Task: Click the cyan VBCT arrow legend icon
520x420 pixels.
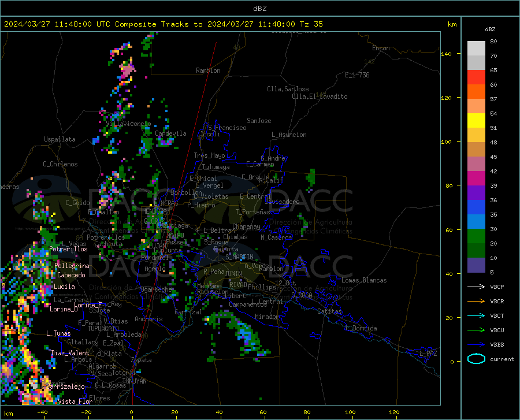Action: [476, 315]
